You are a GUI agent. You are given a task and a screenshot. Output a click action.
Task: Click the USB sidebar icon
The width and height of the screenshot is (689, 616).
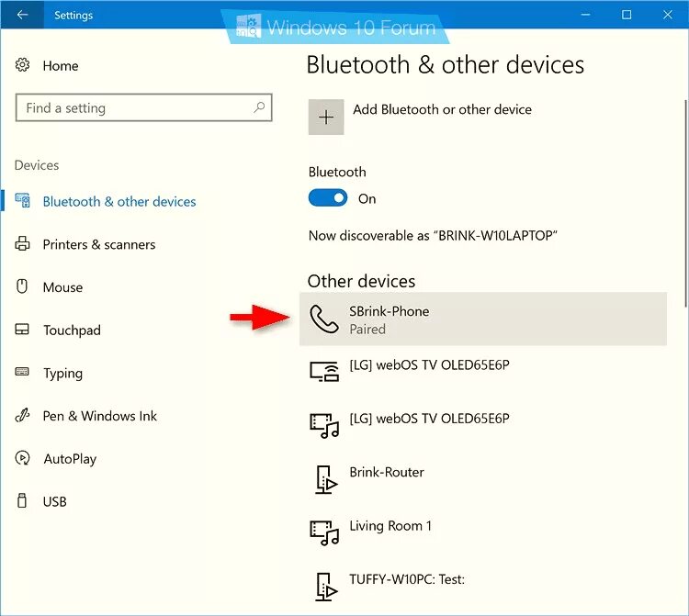[x=21, y=500]
